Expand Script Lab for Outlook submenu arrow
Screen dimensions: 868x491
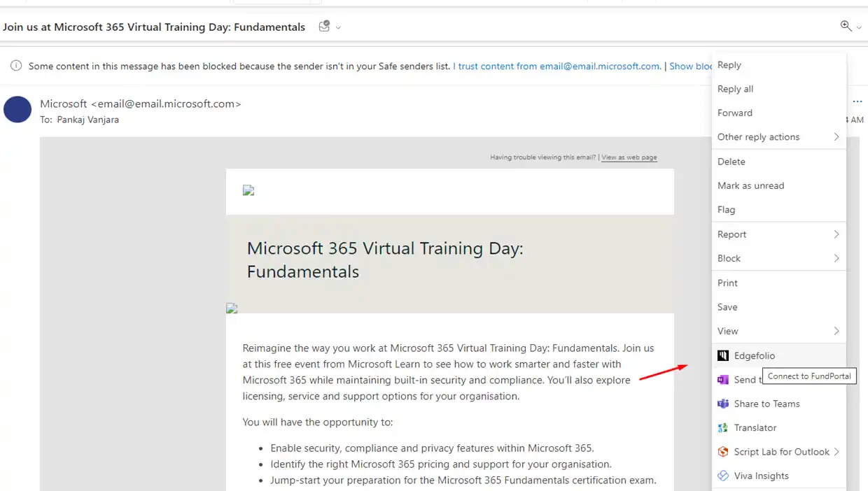click(836, 452)
